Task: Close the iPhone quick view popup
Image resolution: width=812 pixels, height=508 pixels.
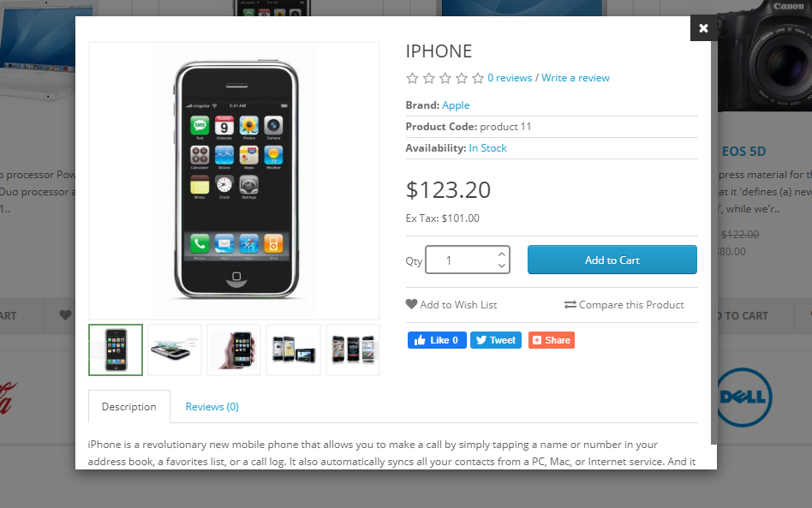Action: click(x=703, y=28)
